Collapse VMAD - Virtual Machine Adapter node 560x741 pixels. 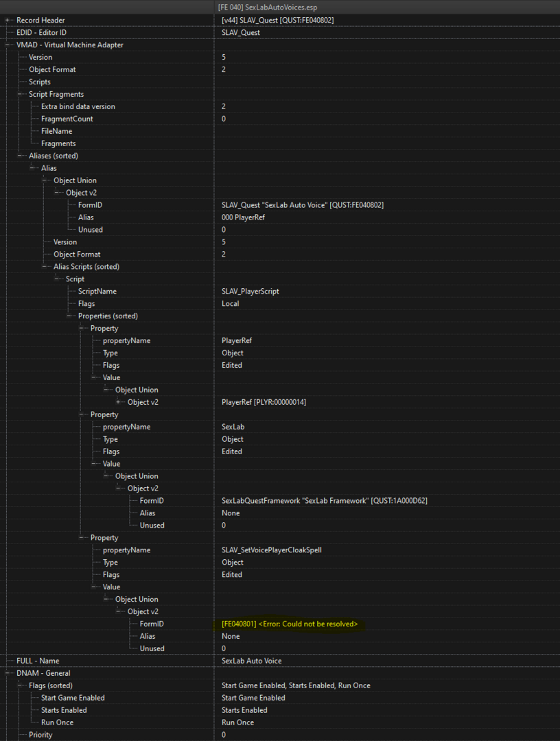coord(7,45)
